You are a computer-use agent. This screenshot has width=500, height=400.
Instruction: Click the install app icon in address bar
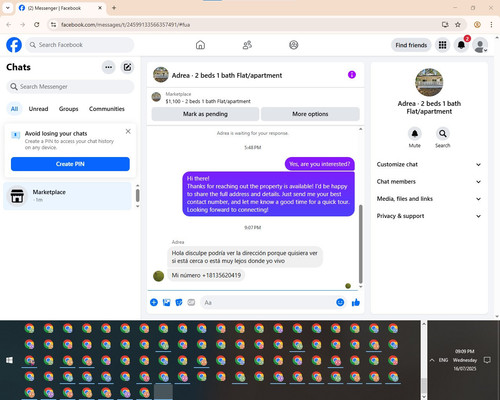[445, 25]
